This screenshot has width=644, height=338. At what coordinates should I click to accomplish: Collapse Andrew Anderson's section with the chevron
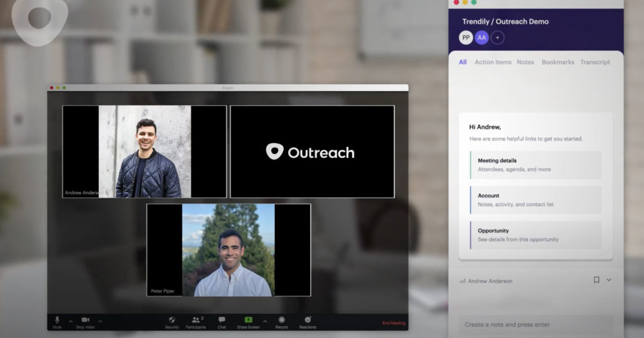click(x=609, y=280)
